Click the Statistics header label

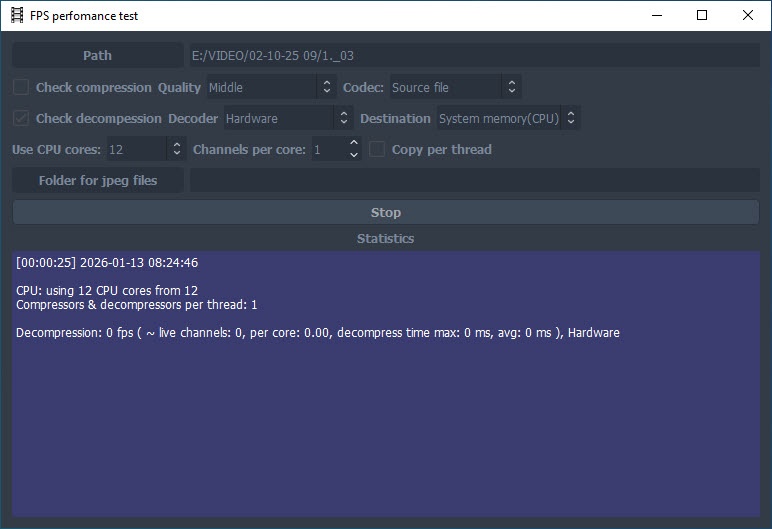[x=386, y=238]
